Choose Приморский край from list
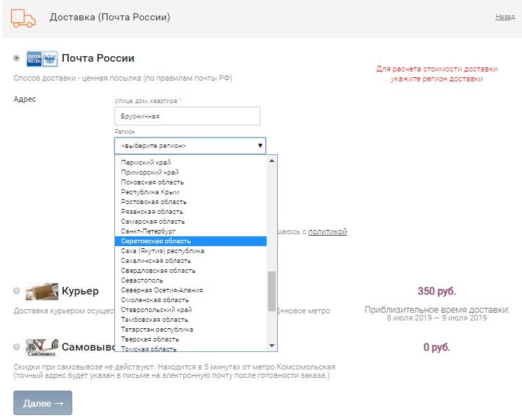The width and height of the screenshot is (522, 420). coord(190,172)
